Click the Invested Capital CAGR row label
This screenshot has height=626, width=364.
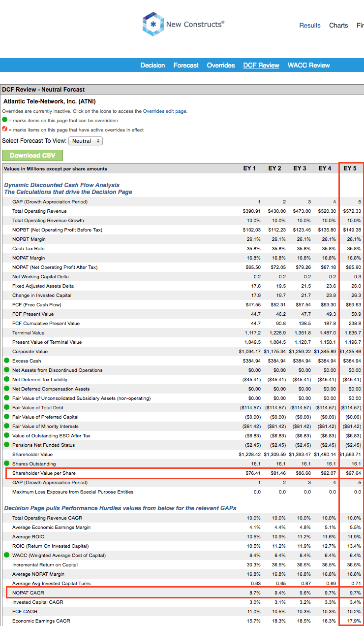[x=37, y=602]
